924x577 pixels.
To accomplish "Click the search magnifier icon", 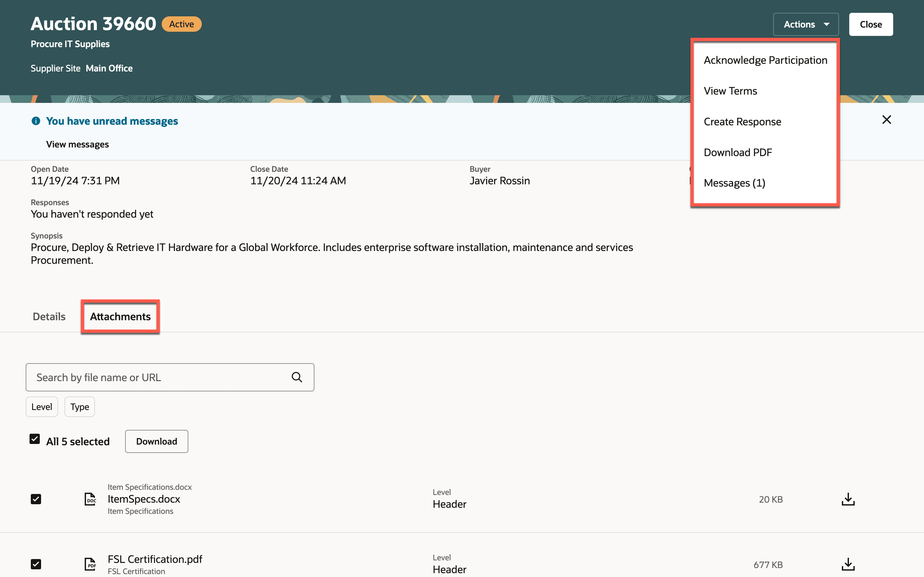I will 297,377.
